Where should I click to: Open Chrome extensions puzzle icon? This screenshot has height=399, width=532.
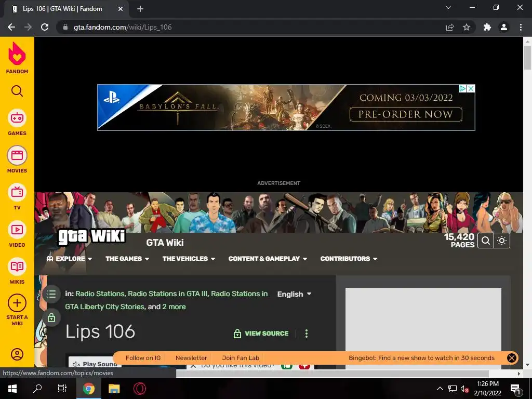(487, 27)
